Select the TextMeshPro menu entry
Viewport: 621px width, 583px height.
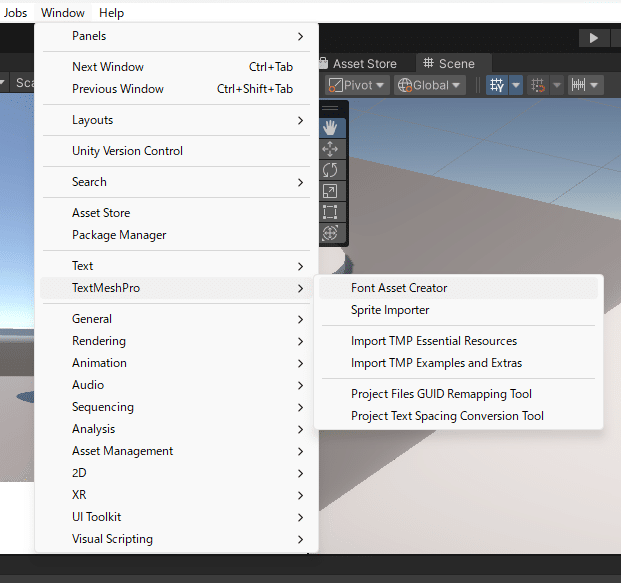pyautogui.click(x=176, y=288)
